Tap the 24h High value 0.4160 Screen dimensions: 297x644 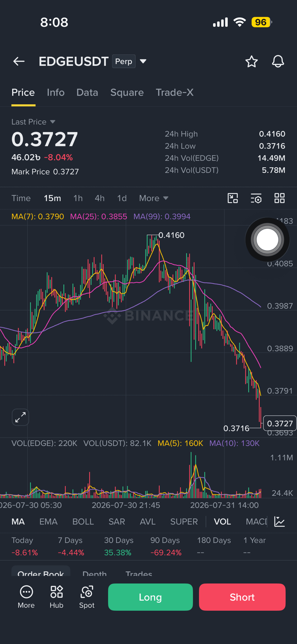click(272, 134)
